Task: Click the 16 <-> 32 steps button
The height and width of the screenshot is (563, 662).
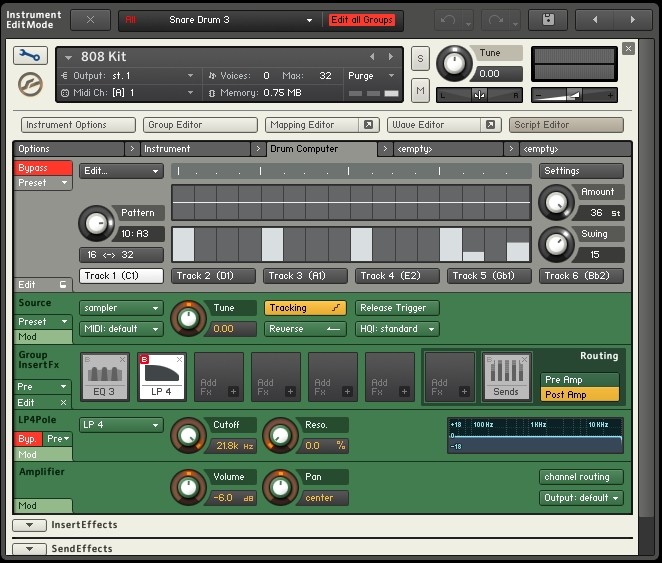Action: pyautogui.click(x=121, y=255)
